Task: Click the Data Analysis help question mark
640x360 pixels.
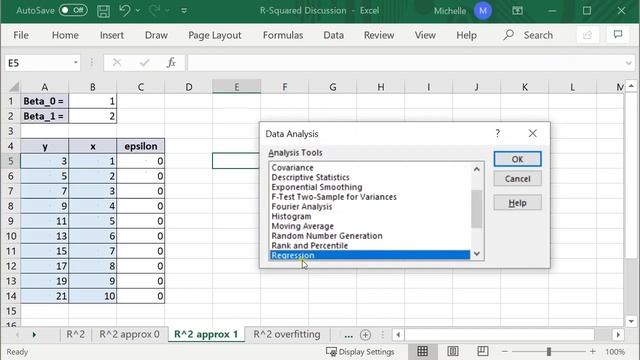Action: pos(498,133)
